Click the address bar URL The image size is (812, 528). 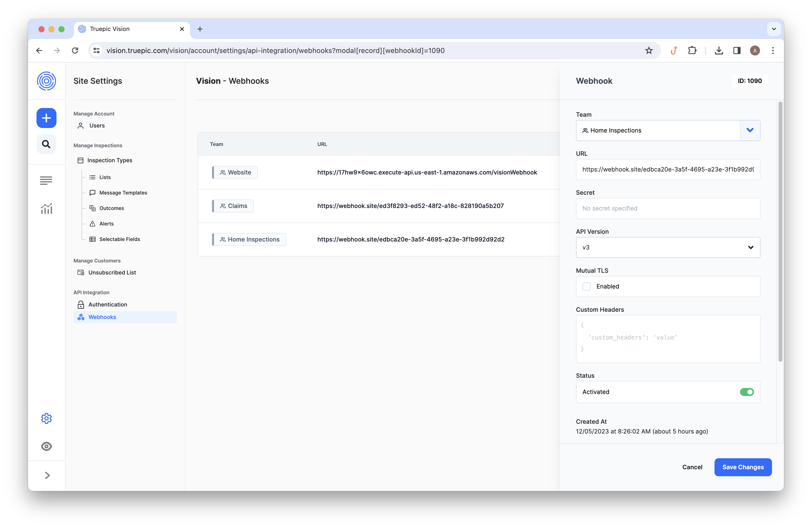pos(275,50)
